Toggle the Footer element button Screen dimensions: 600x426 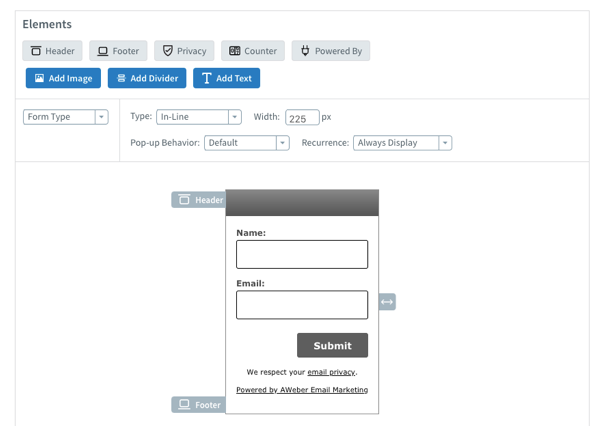[118, 51]
